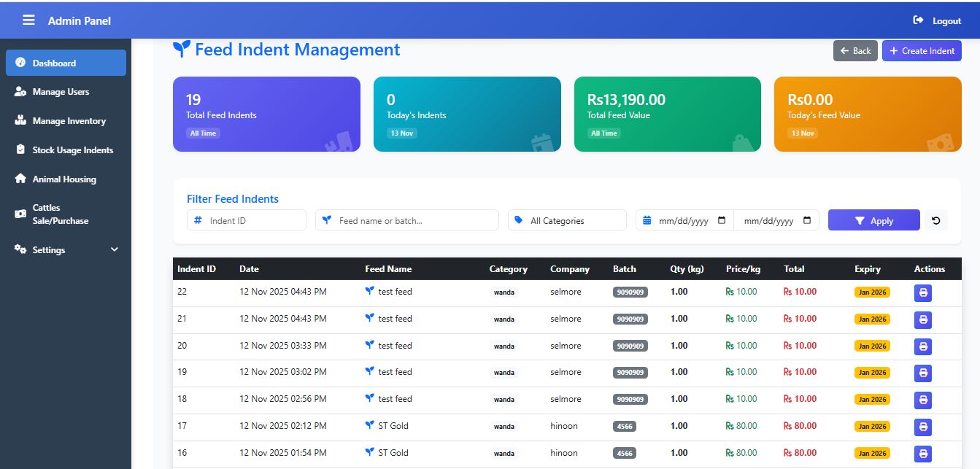Go to Manage Users in sidebar
980x469 pixels.
61,92
